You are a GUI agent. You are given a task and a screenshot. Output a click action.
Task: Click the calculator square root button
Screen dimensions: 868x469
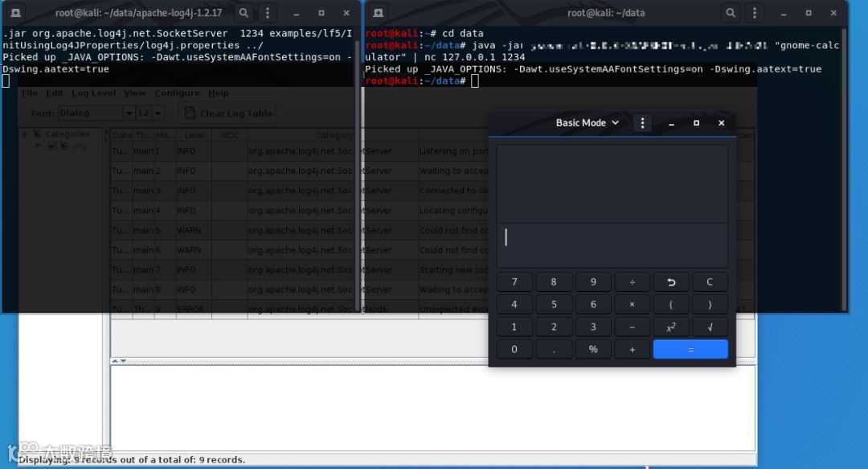[710, 327]
